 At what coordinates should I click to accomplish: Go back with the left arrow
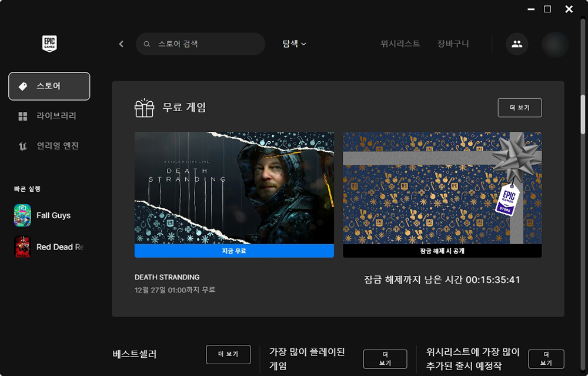pyautogui.click(x=121, y=44)
